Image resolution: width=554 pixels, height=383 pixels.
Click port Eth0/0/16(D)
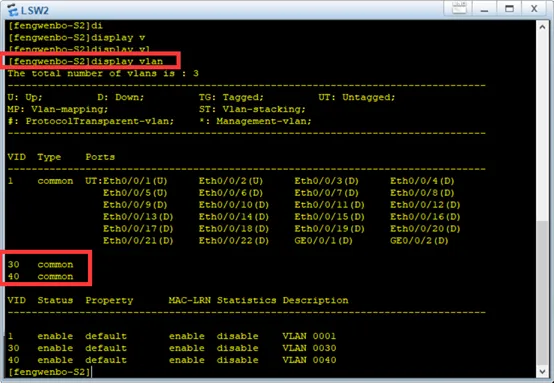coord(425,217)
